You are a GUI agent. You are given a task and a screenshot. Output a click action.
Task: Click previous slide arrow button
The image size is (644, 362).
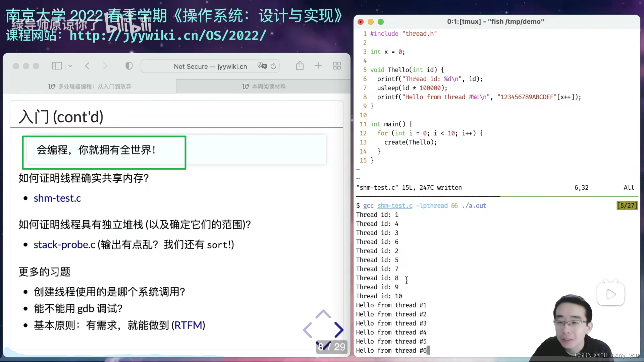pos(308,330)
